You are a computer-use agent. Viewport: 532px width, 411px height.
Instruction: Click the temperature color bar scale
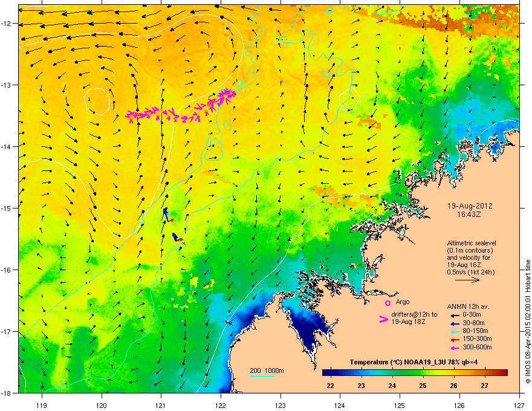pyautogui.click(x=415, y=373)
